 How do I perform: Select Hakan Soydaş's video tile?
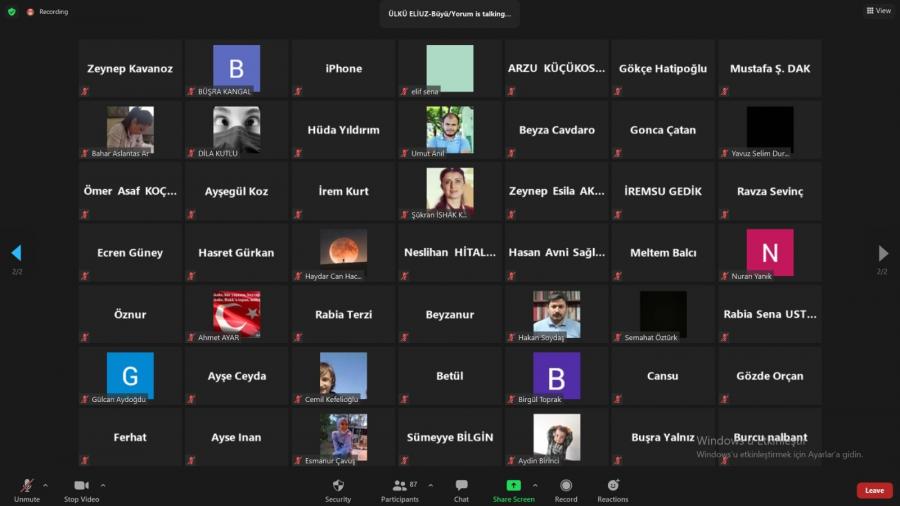pyautogui.click(x=557, y=314)
